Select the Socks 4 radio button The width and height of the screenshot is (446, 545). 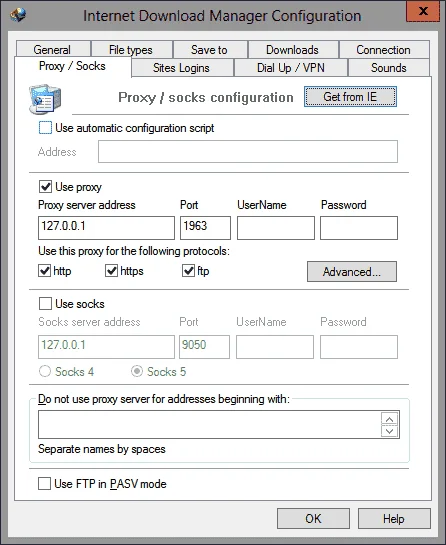tap(45, 372)
